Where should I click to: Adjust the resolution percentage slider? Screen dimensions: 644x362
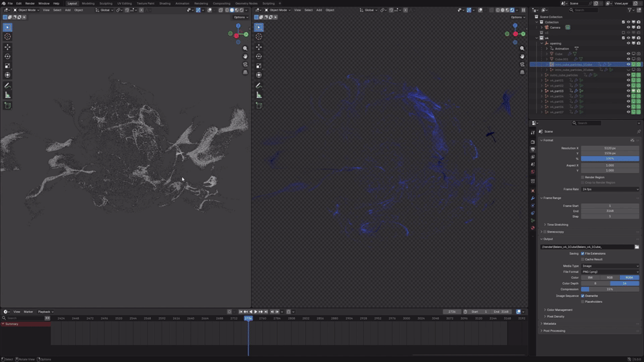tap(610, 159)
